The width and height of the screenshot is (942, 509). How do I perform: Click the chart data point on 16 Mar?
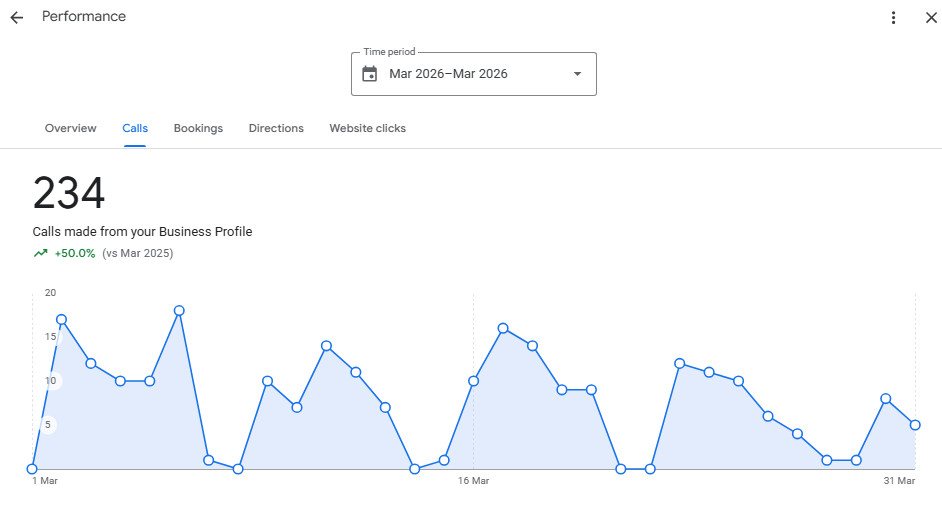click(x=473, y=381)
